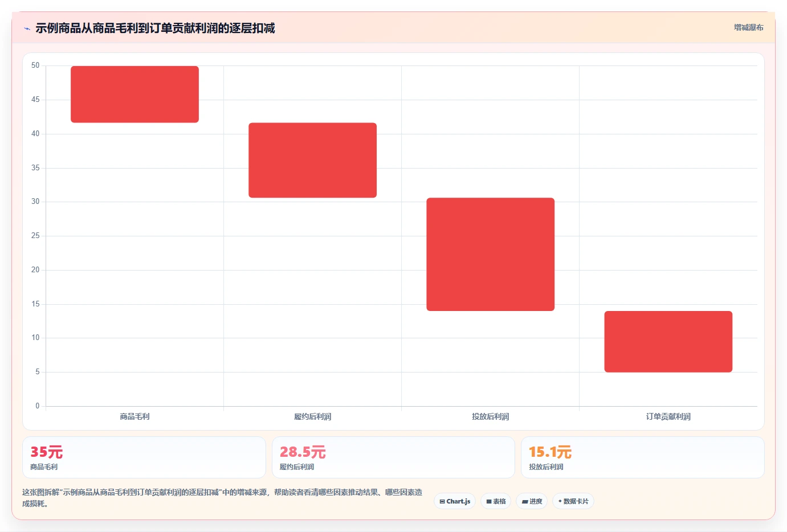Click the 增减瀑布 label in the header
This screenshot has width=787, height=532.
click(x=748, y=27)
